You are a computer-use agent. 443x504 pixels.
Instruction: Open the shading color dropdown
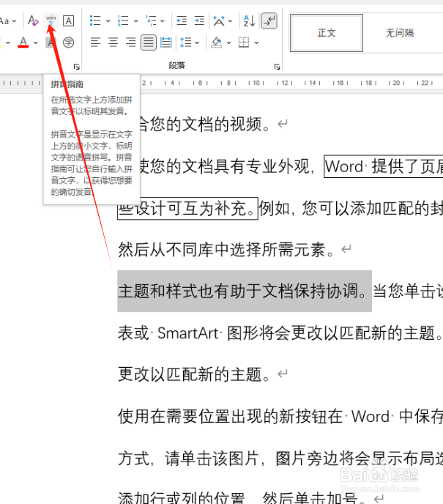click(x=228, y=42)
